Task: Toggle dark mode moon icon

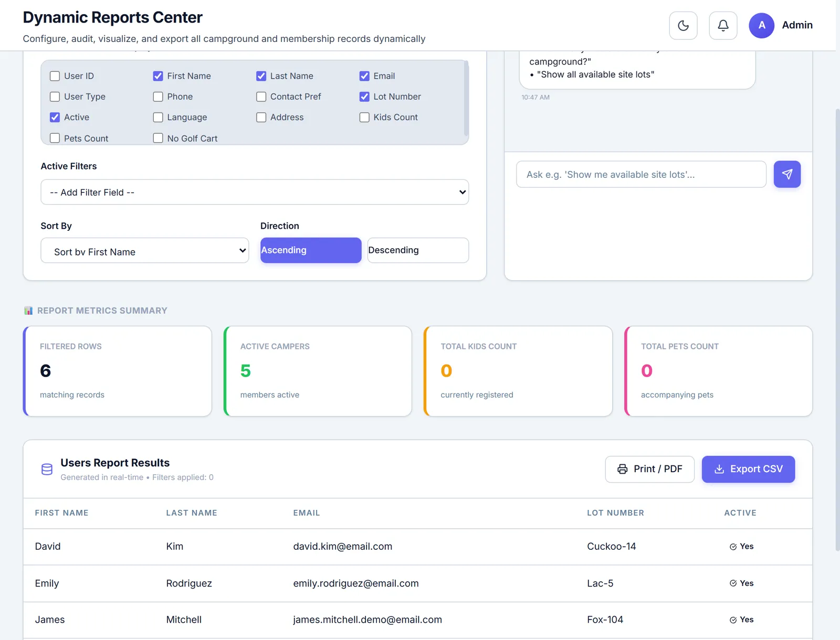Action: pos(683,25)
